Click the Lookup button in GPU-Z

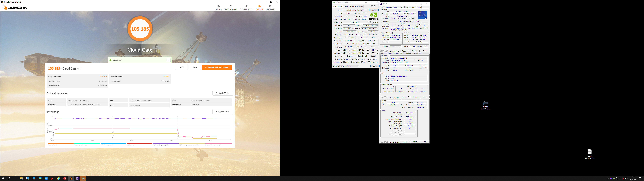click(x=374, y=10)
